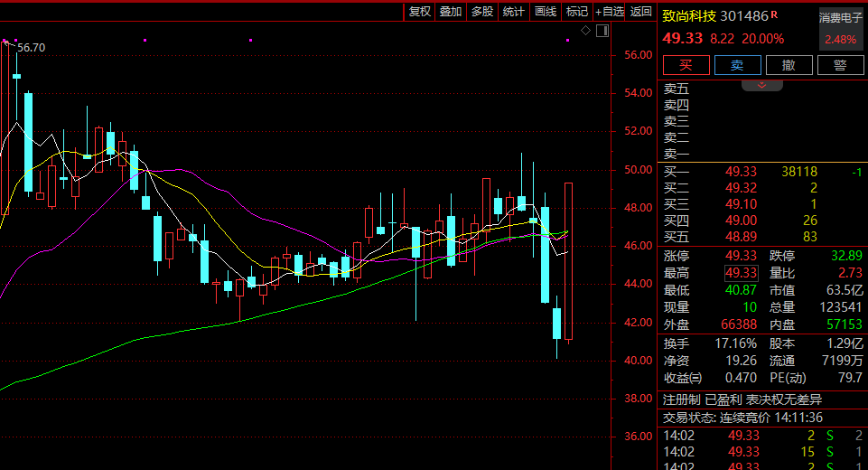
Task: Open the 复权 adjustment menu
Action: pos(420,12)
